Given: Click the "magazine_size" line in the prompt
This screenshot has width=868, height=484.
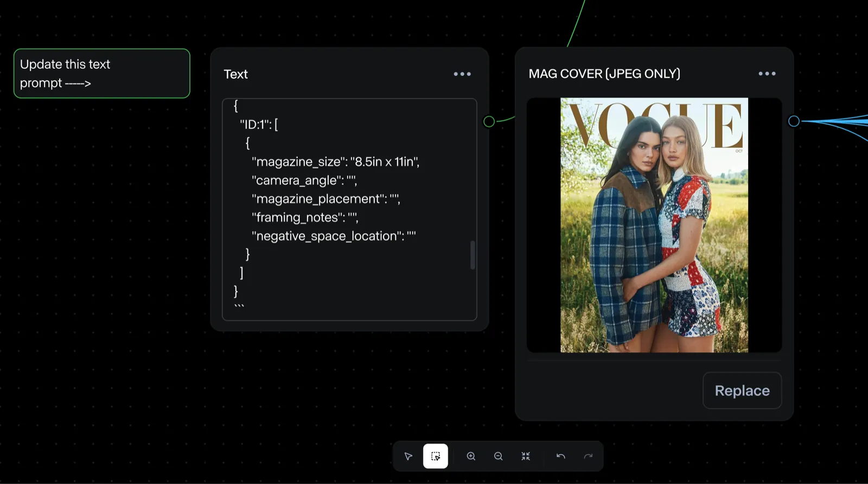Looking at the screenshot, I should 335,162.
